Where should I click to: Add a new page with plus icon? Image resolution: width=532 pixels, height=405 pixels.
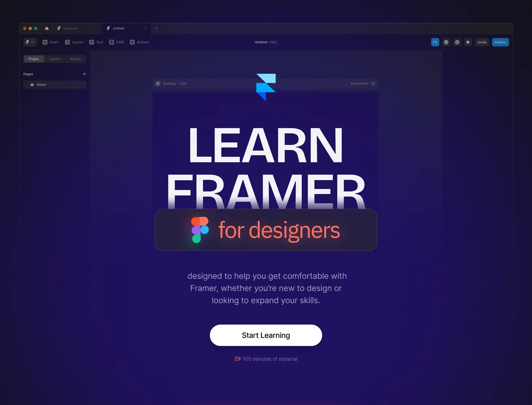coord(84,74)
